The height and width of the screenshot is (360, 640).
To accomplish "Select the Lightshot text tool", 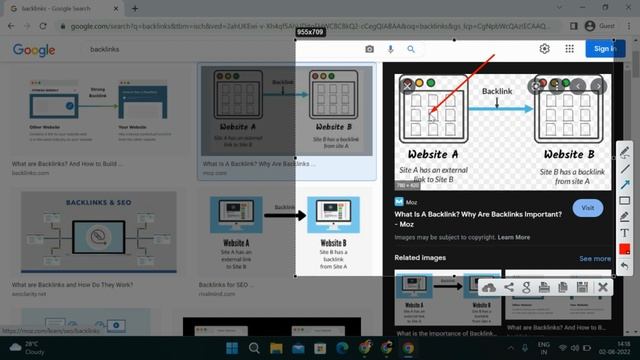I will pos(624,233).
